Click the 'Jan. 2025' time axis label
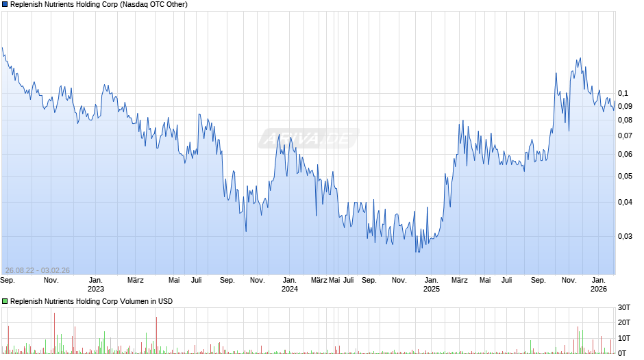 [431, 285]
